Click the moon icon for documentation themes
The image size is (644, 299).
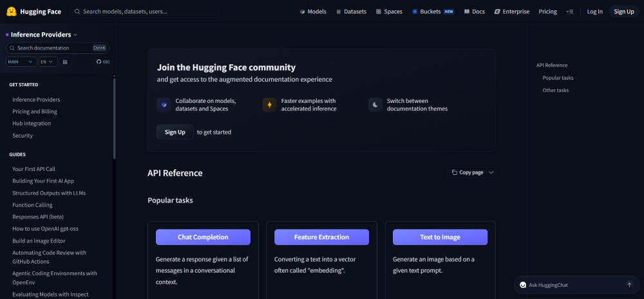375,105
